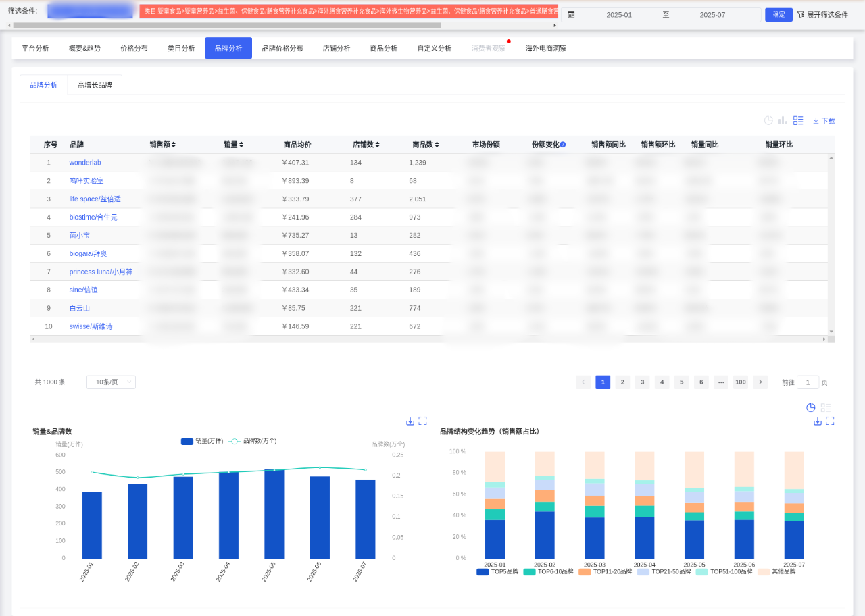Open the wonderlab brand link
865x616 pixels.
point(85,163)
